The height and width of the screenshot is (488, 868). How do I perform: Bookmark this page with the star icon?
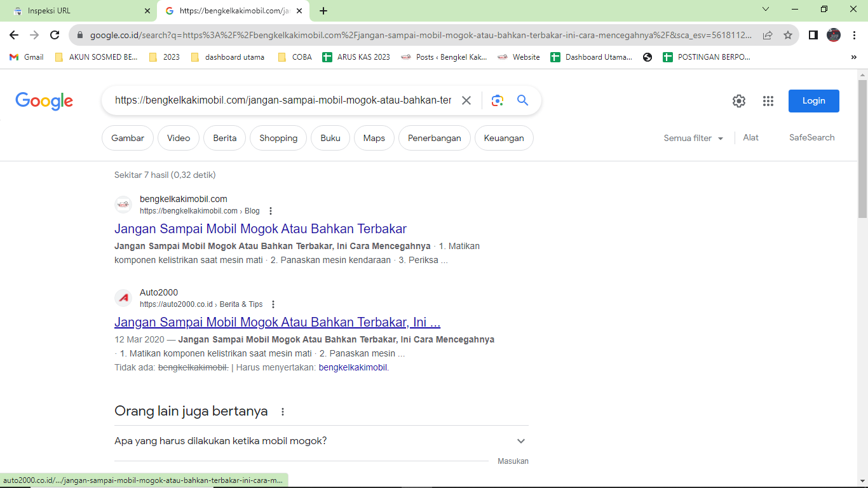(788, 35)
